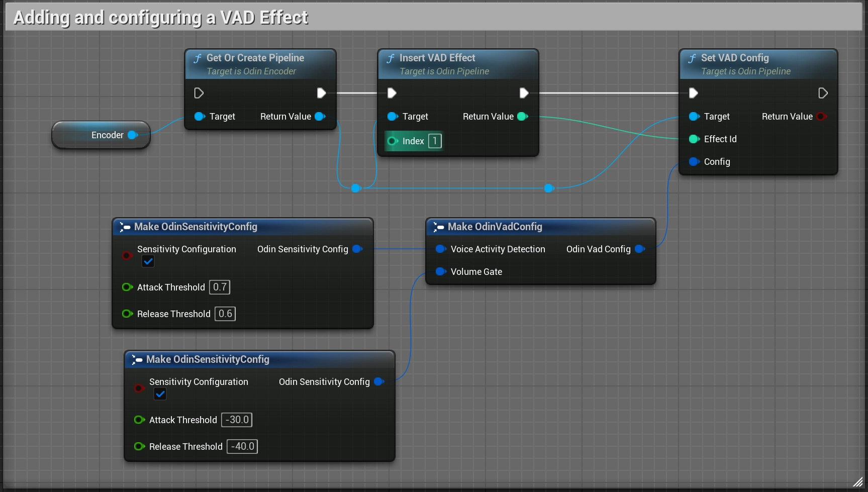Click the Effect Id pin on Set VAD Config

coord(695,139)
